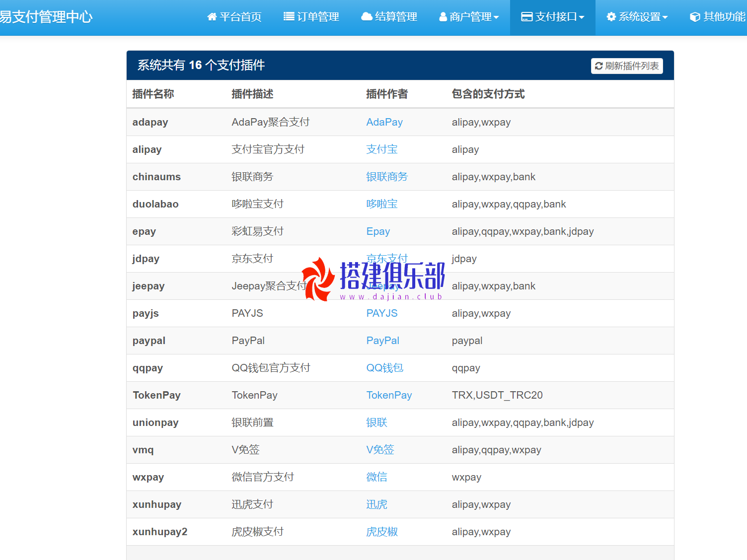Open the QQ钱包 author link
This screenshot has width=747, height=560.
pyautogui.click(x=385, y=368)
